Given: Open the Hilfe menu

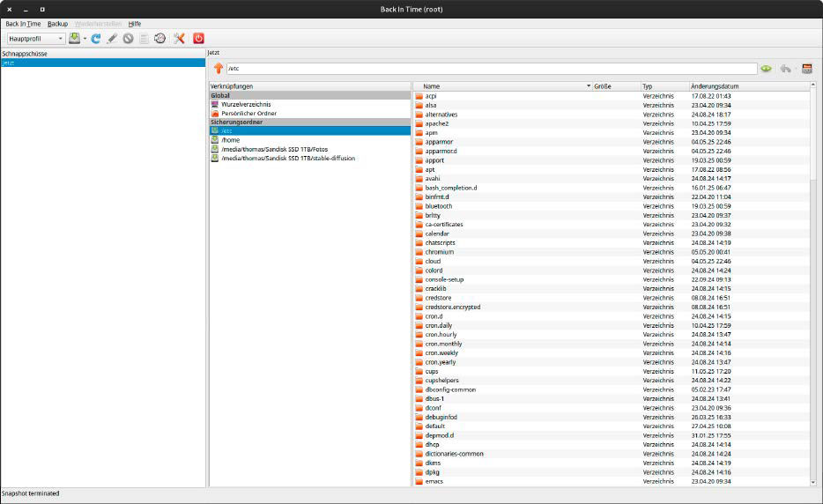Looking at the screenshot, I should pyautogui.click(x=134, y=24).
